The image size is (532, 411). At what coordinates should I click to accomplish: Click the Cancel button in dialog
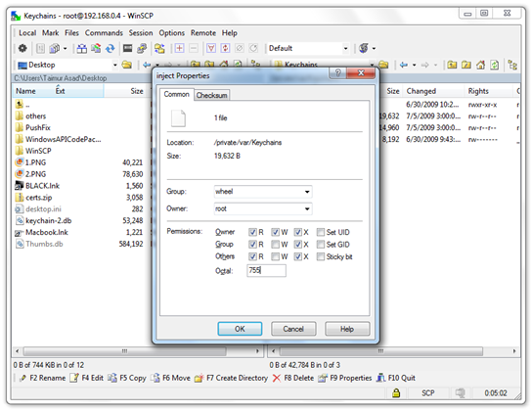[x=293, y=329]
